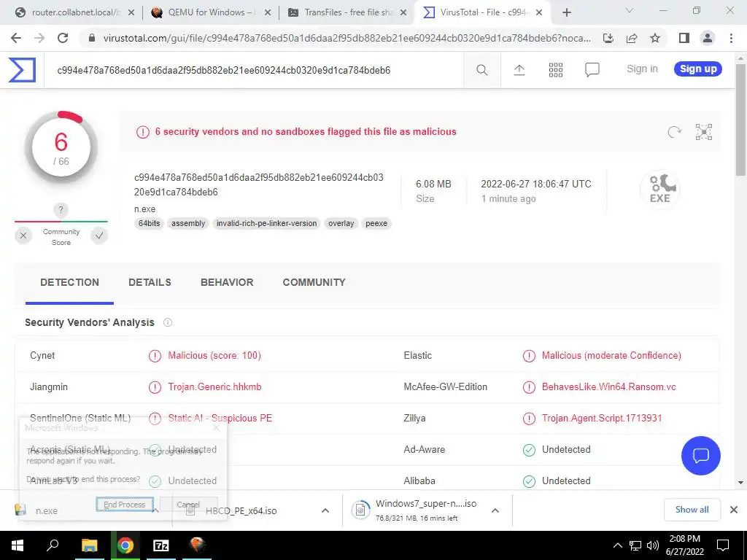Click the BehavesLike.Win64.Ransom.vc detection text
This screenshot has height=560, width=747.
click(x=608, y=386)
